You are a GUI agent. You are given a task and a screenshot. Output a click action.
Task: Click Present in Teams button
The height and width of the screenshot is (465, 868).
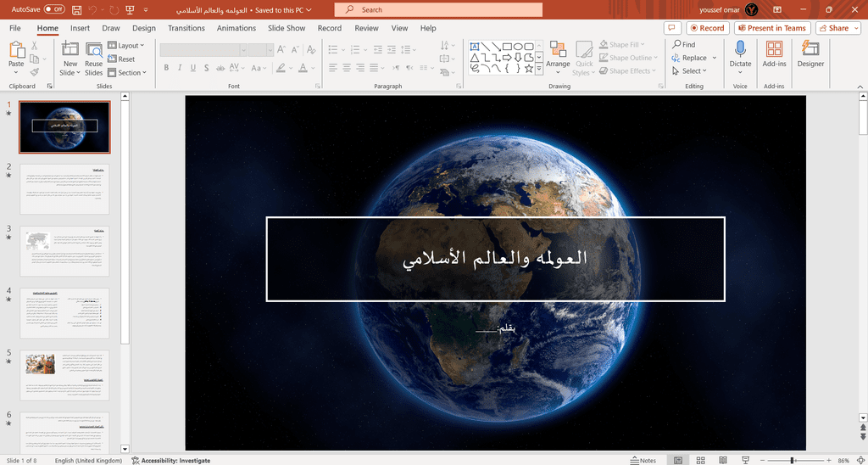point(772,28)
